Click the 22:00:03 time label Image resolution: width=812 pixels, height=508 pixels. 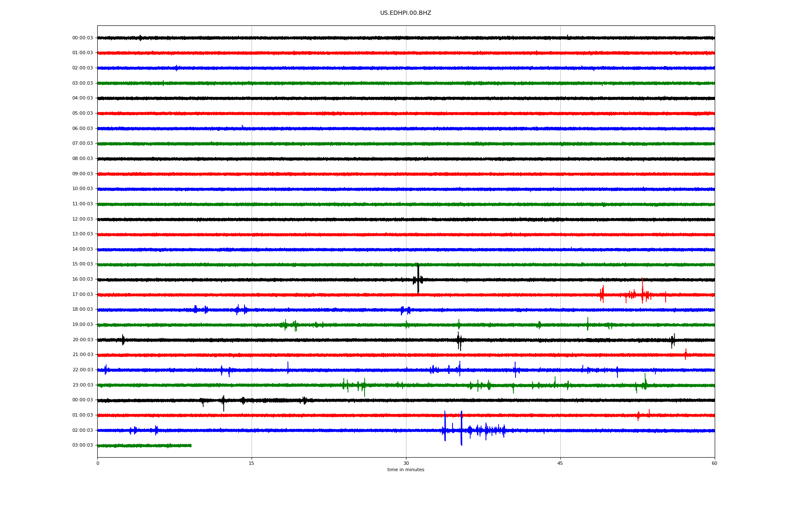82,370
